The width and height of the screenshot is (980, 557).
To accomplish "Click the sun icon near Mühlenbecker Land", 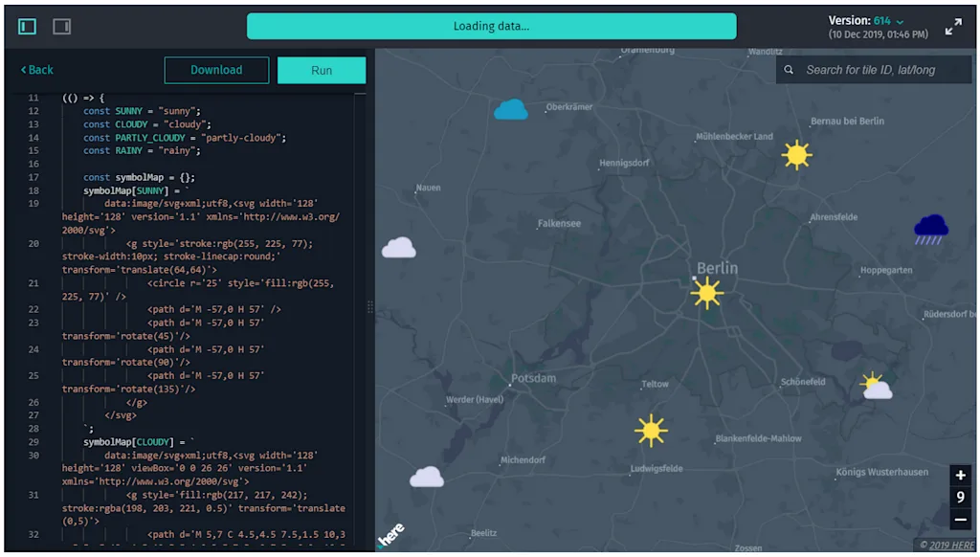I will click(x=796, y=154).
